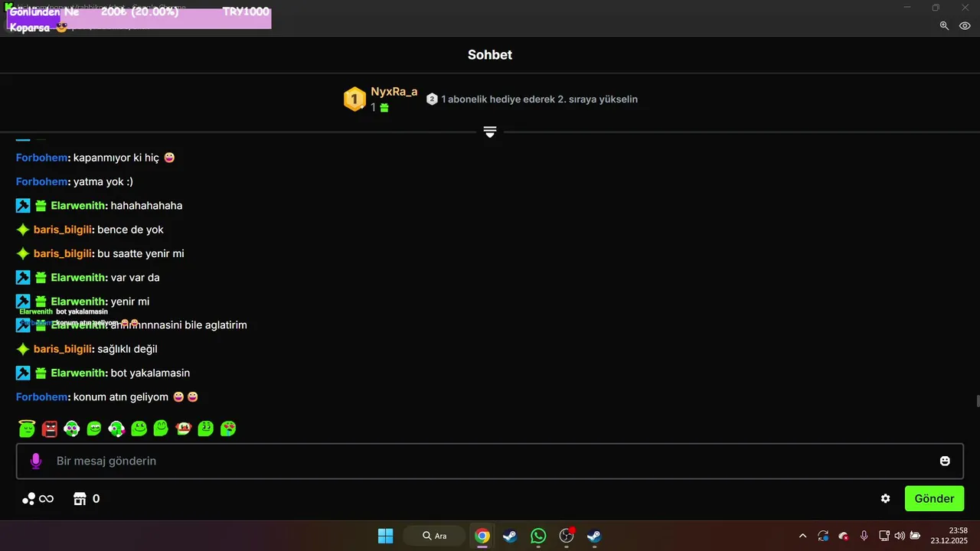
Task: Show hidden tray icons chevron
Action: click(802, 536)
